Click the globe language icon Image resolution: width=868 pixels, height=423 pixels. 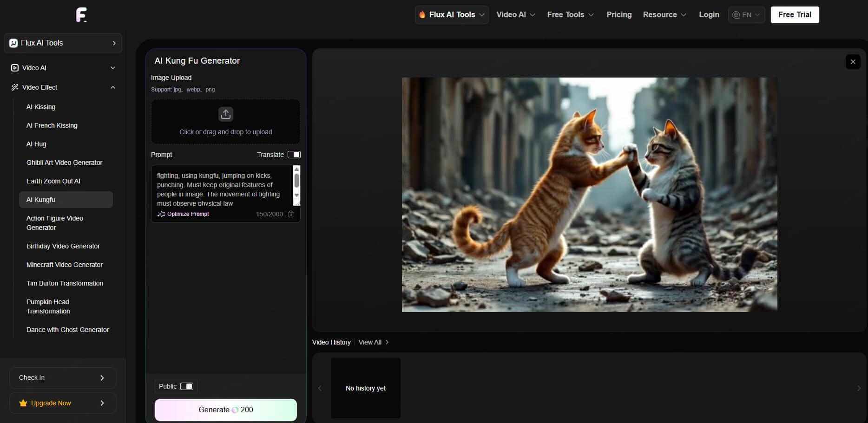(x=736, y=15)
